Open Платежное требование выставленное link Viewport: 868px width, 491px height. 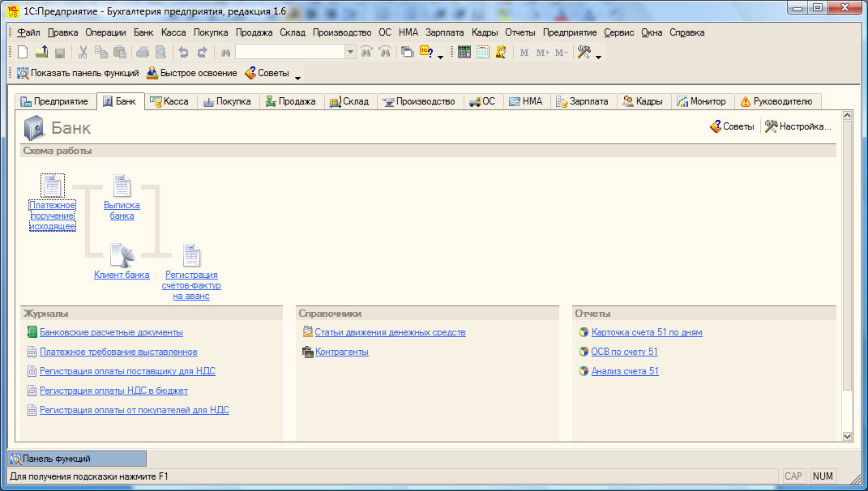pos(118,352)
